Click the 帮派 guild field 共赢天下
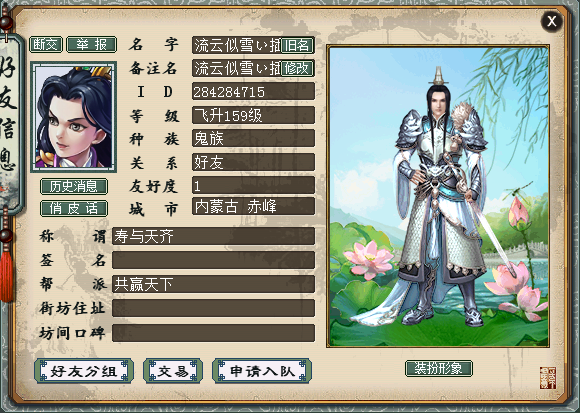The width and height of the screenshot is (580, 413). click(x=213, y=284)
